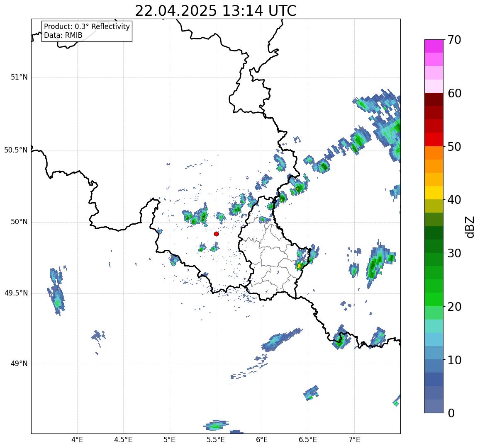The image size is (480, 448).
Task: Click the colorbar tick label "20"
Action: point(454,306)
